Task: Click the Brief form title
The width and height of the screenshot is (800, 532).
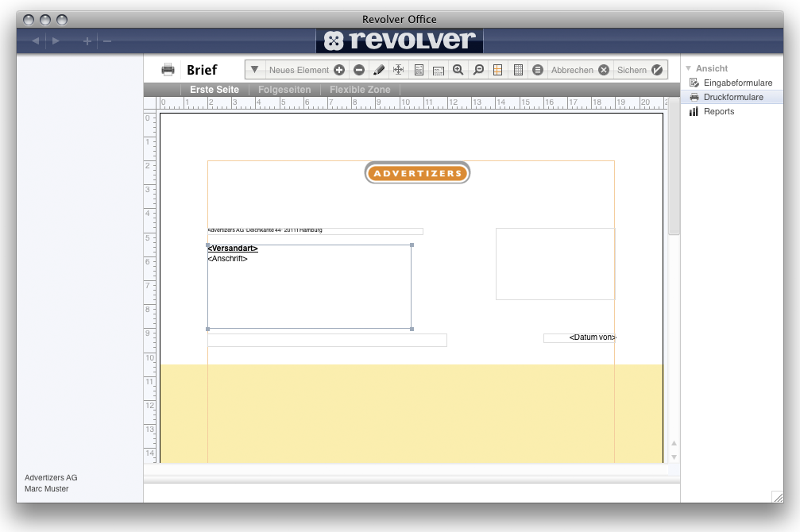Action: (202, 70)
